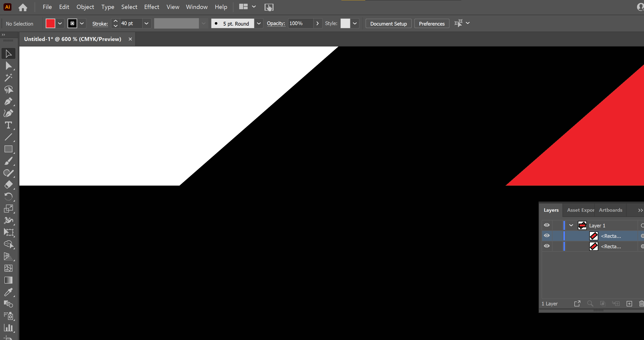Viewport: 644px width, 340px height.
Task: Click Collect for Export icon in Layers panel
Action: coord(577,303)
